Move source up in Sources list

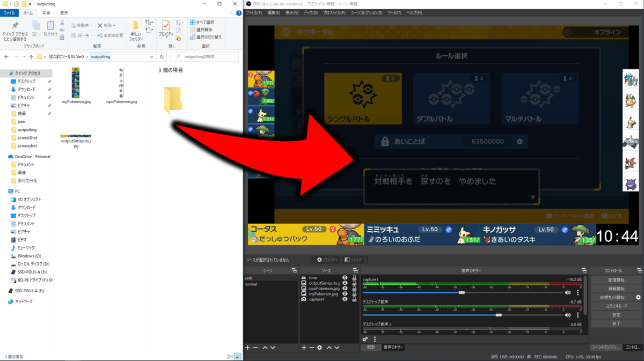[329, 348]
